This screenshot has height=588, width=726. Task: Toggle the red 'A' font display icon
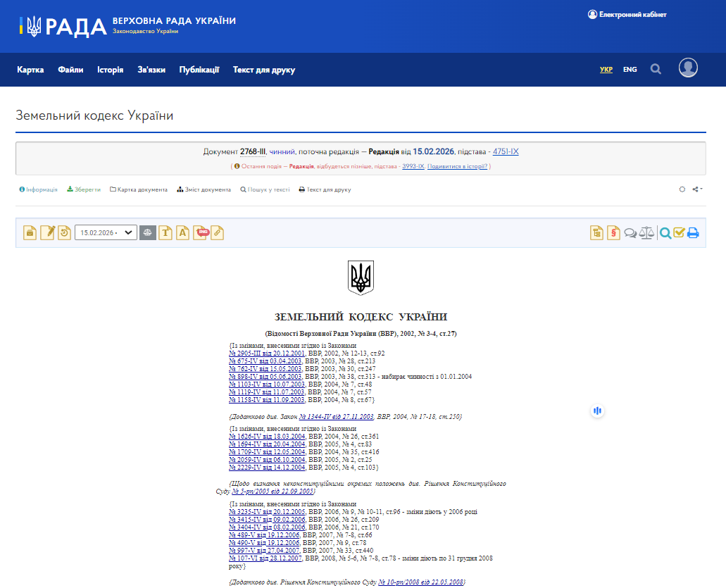182,232
